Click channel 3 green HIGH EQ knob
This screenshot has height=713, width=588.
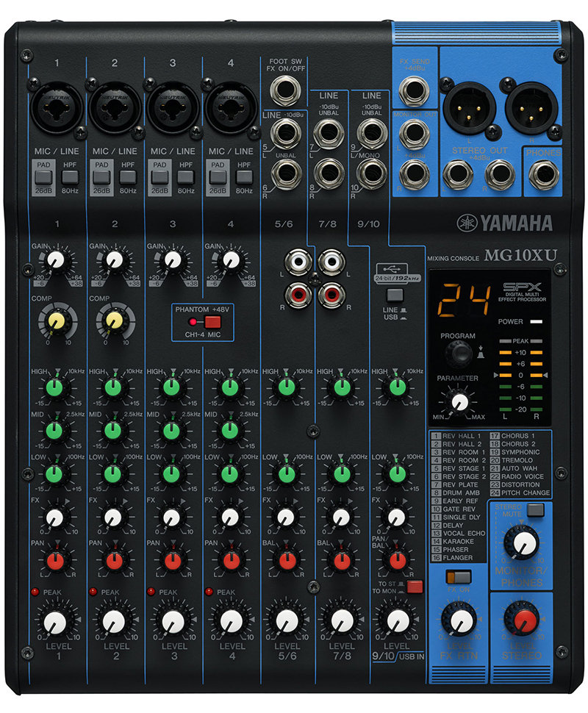[x=171, y=387]
